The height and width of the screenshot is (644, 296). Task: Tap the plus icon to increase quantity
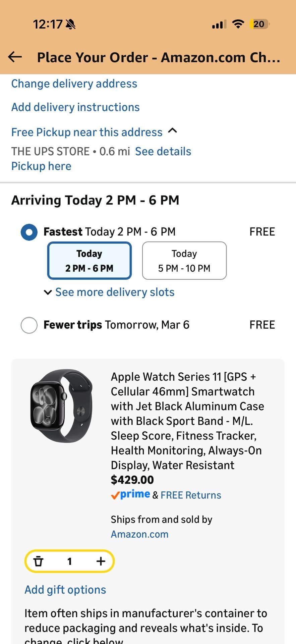tap(101, 561)
